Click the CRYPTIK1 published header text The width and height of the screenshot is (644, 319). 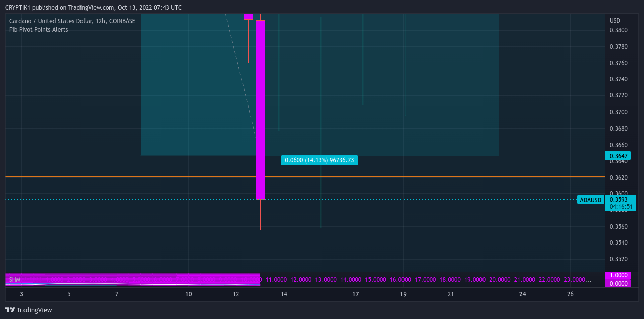coord(93,8)
